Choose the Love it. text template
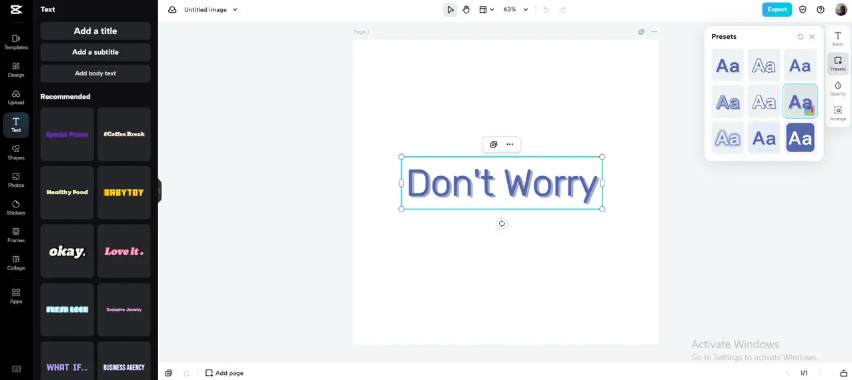Viewport: 852px width, 380px height. pos(124,251)
